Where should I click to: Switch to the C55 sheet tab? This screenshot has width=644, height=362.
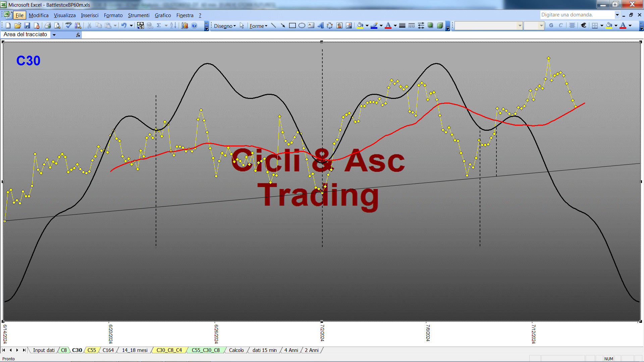92,350
